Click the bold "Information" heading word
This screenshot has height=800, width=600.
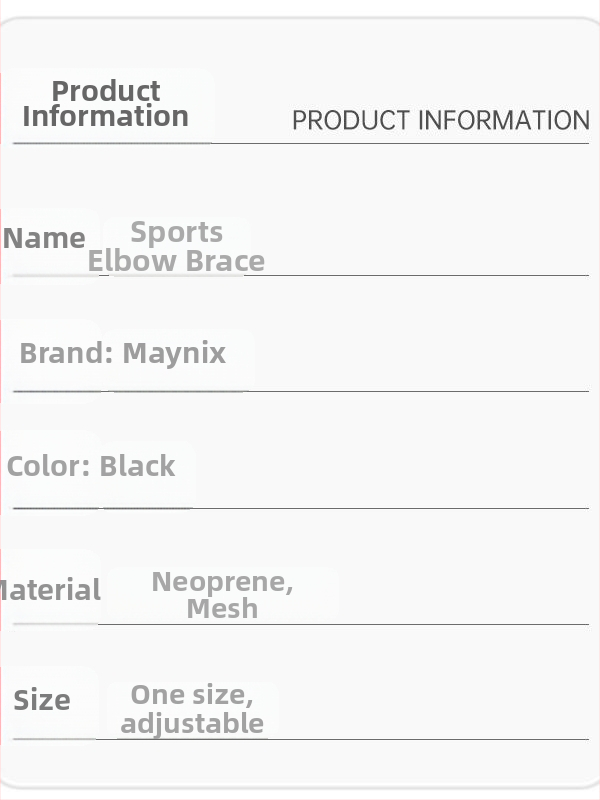click(x=106, y=116)
